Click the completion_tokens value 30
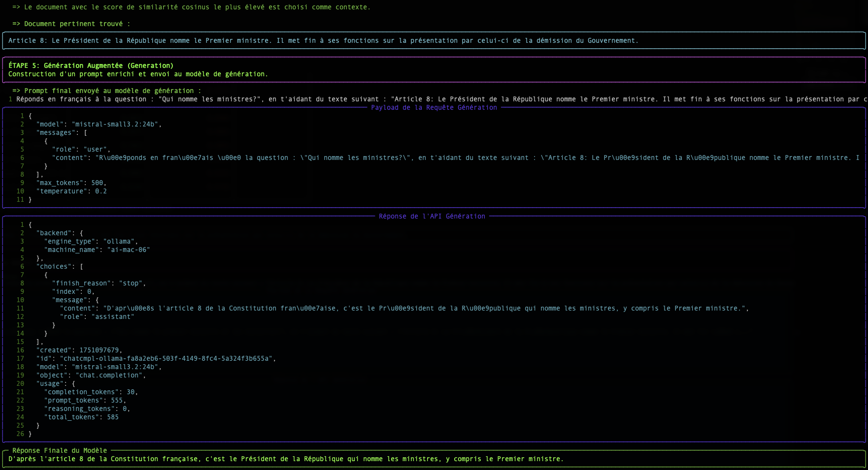 coord(131,392)
